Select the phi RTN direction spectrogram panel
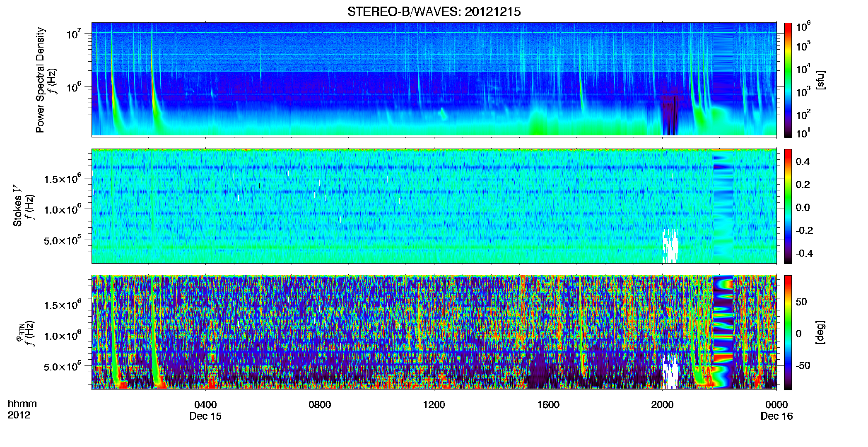The height and width of the screenshot is (447, 868). click(x=434, y=332)
